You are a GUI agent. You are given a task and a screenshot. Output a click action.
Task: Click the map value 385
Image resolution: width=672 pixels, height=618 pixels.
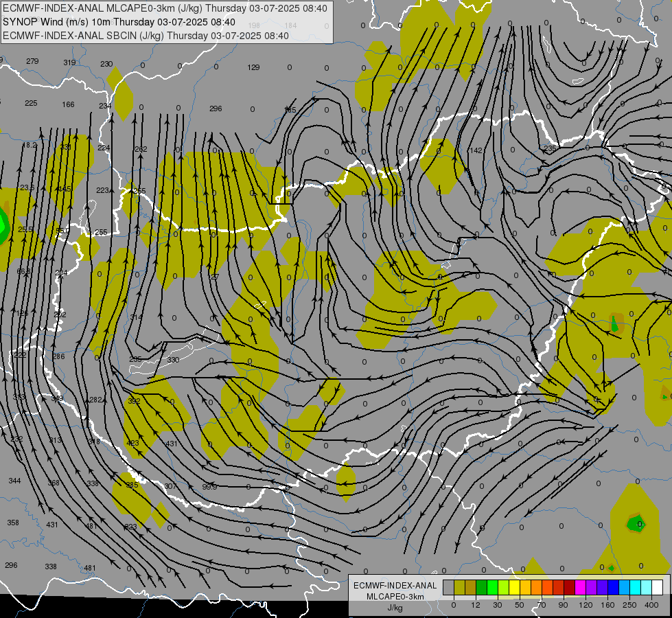pos(132,485)
